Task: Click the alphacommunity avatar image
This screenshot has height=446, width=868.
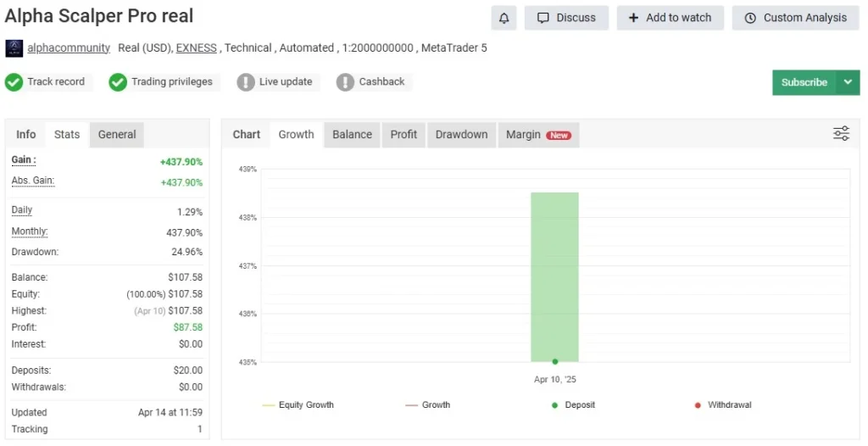Action: pyautogui.click(x=14, y=48)
